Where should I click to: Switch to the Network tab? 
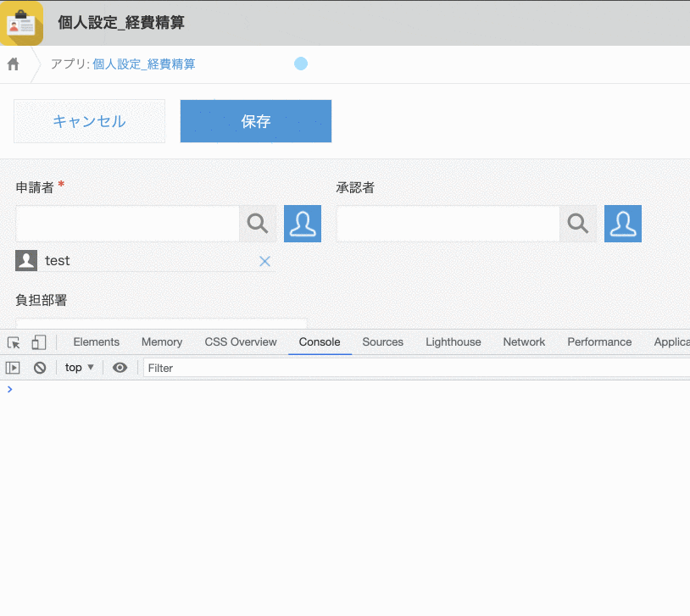point(523,341)
